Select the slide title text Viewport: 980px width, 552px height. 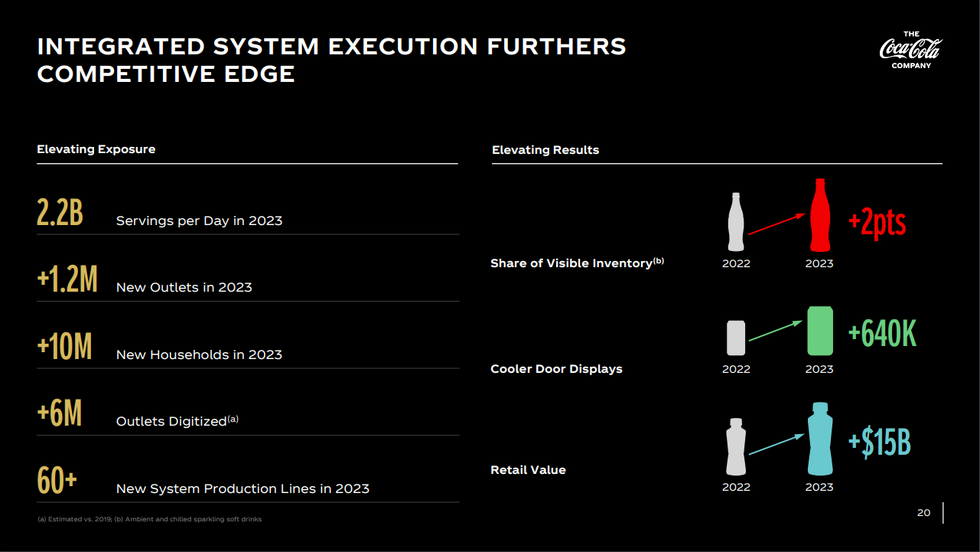pyautogui.click(x=331, y=60)
